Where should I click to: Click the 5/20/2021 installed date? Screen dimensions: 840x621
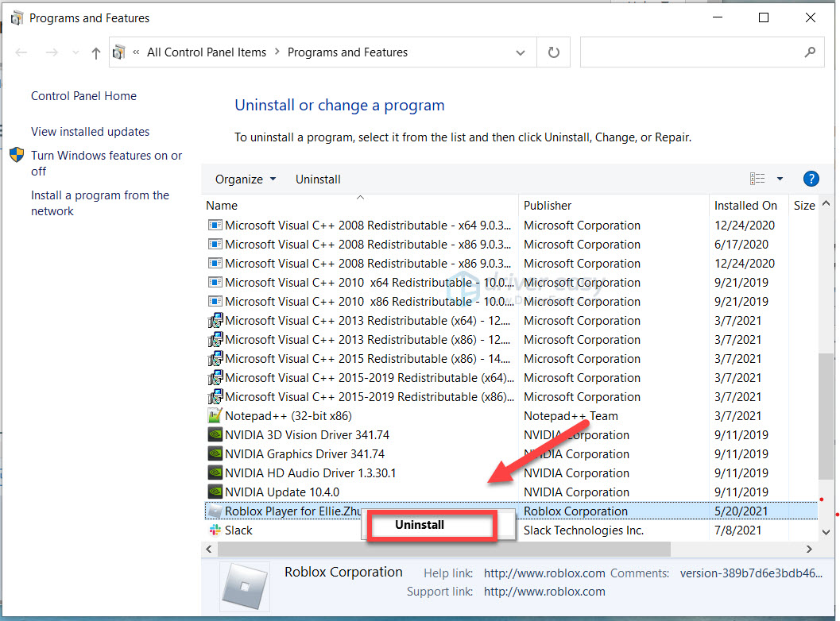point(741,511)
